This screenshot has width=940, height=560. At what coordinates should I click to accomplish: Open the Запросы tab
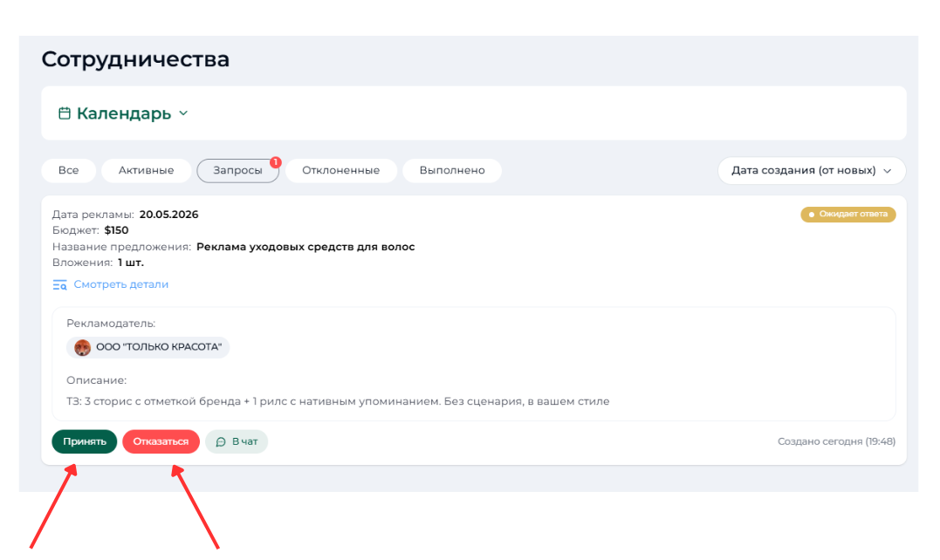(237, 170)
